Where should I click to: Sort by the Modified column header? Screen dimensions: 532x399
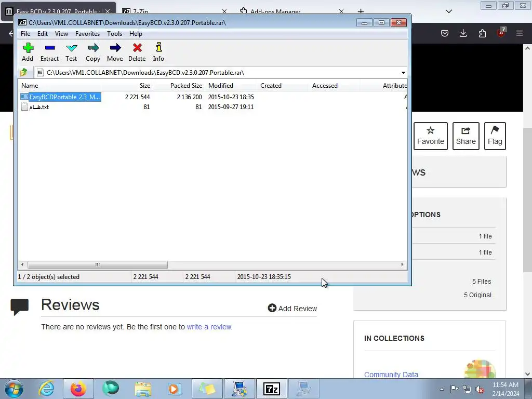pyautogui.click(x=231, y=86)
